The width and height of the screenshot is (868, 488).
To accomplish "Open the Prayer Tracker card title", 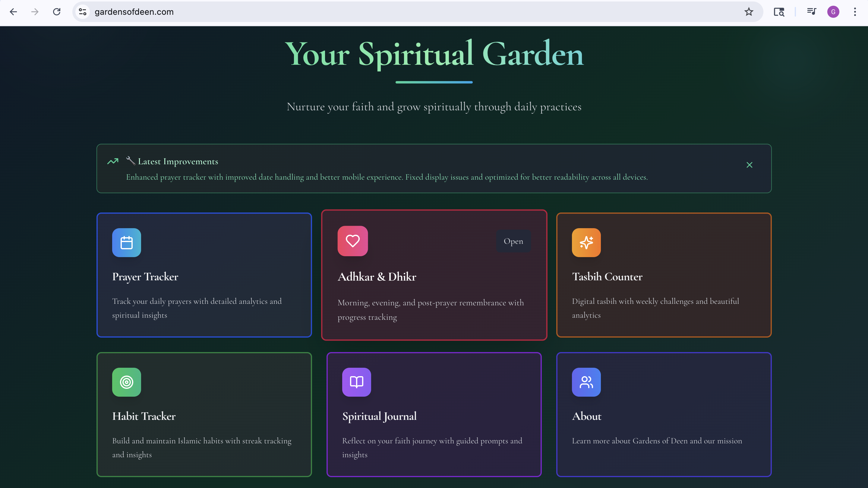I will coord(145,277).
